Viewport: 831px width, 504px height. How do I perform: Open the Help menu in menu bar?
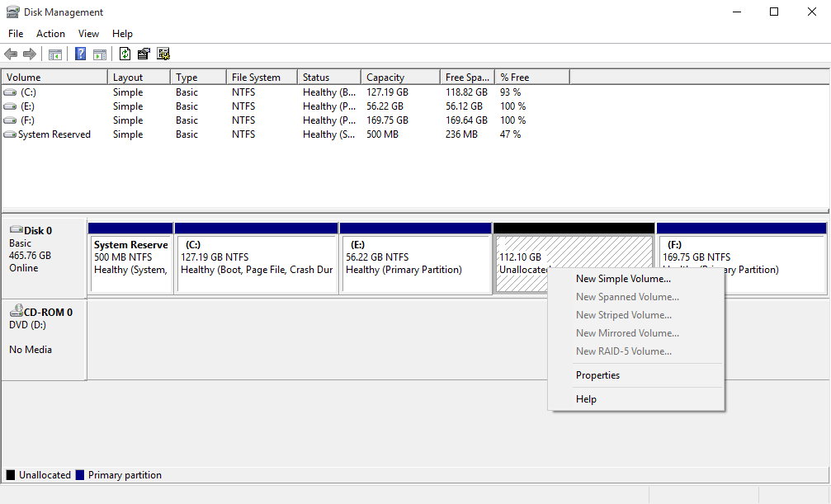click(x=122, y=33)
